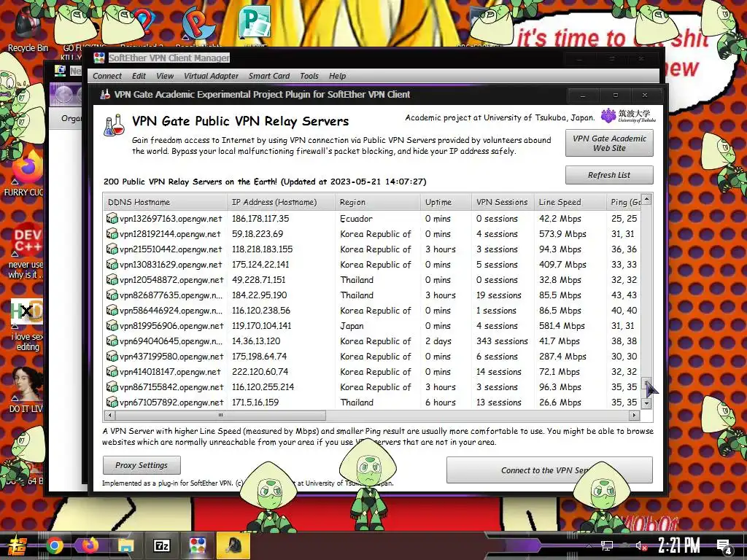Open Proxy Settings
This screenshot has height=560, width=747.
click(142, 465)
